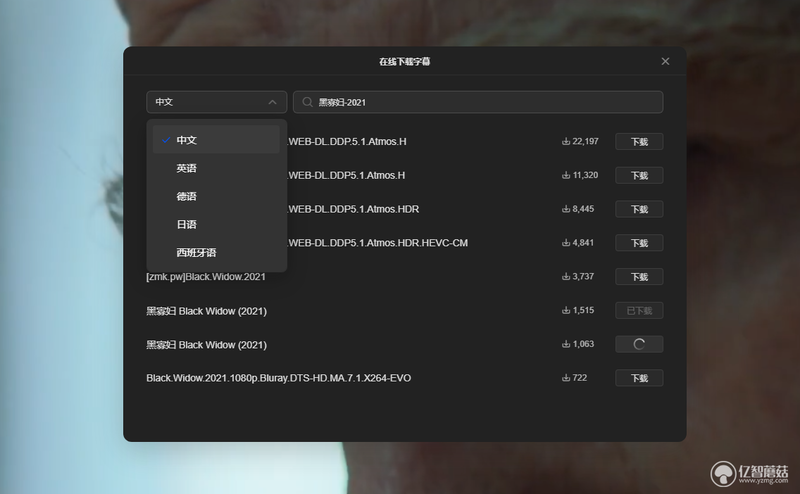The image size is (800, 494).
Task: Click the download count icon beside 1,063
Action: [566, 344]
